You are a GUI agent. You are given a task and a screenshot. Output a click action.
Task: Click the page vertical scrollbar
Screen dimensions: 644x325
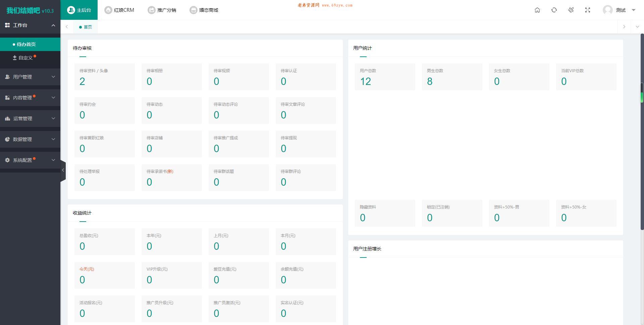point(642,132)
